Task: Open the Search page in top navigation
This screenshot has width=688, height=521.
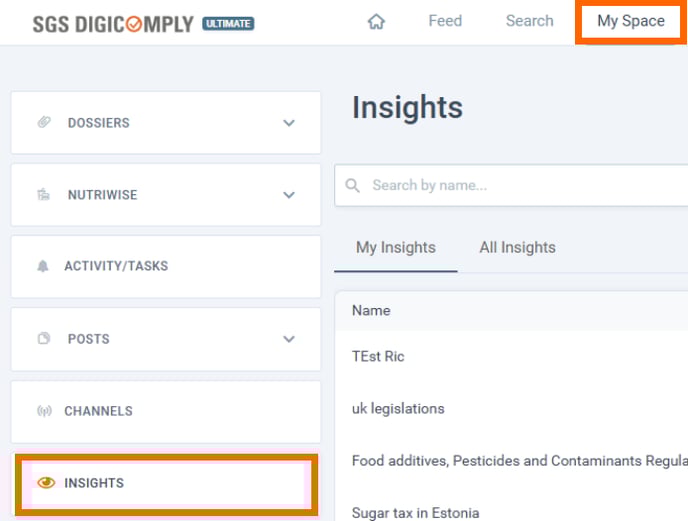Action: (529, 21)
